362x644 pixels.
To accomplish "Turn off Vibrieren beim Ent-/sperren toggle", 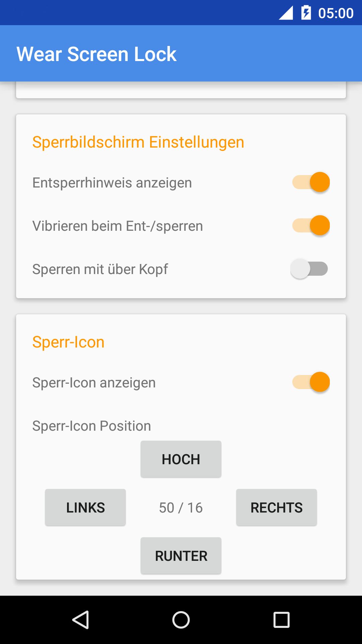I will [311, 225].
